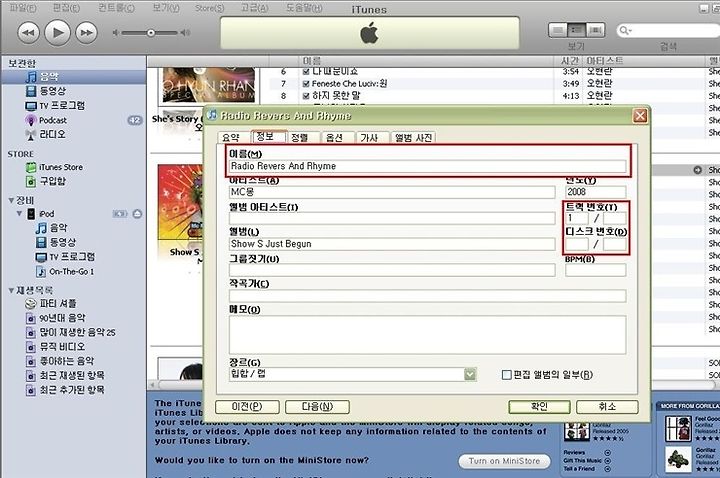The image size is (720, 478).
Task: Switch to the 옵션 tab
Action: pos(335,137)
